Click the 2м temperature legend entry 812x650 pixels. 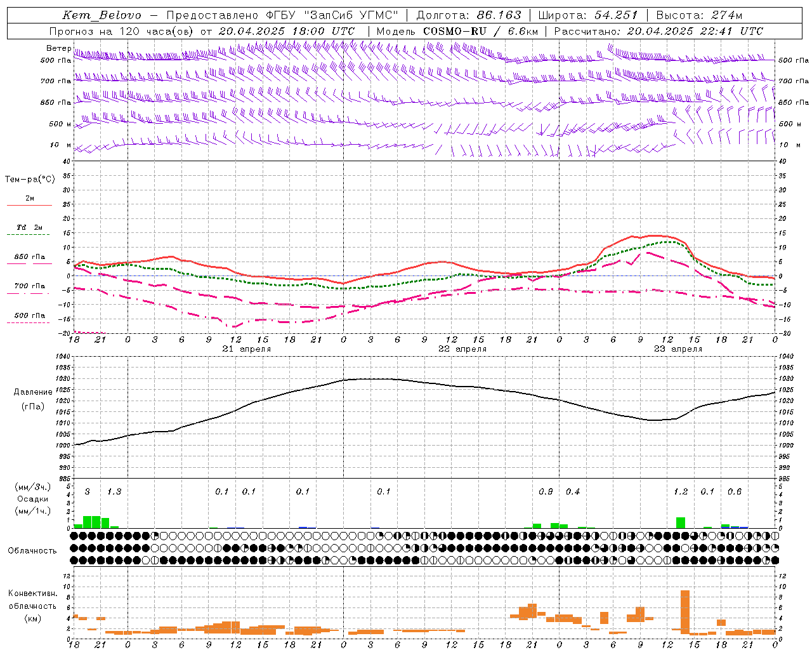pyautogui.click(x=30, y=199)
